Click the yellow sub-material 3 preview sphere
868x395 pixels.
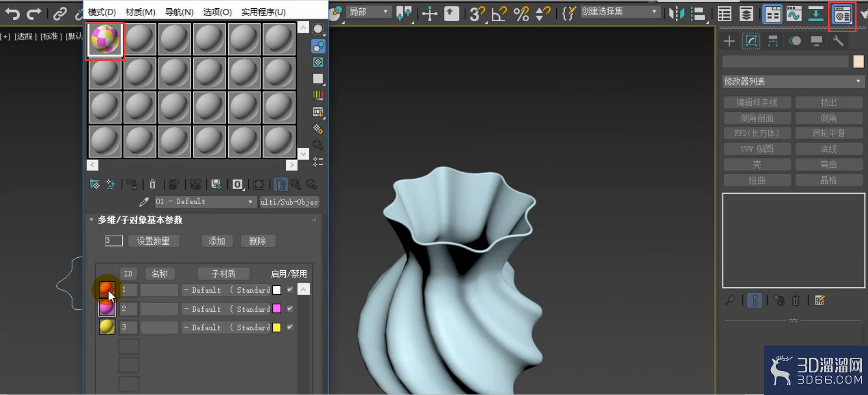coord(107,327)
